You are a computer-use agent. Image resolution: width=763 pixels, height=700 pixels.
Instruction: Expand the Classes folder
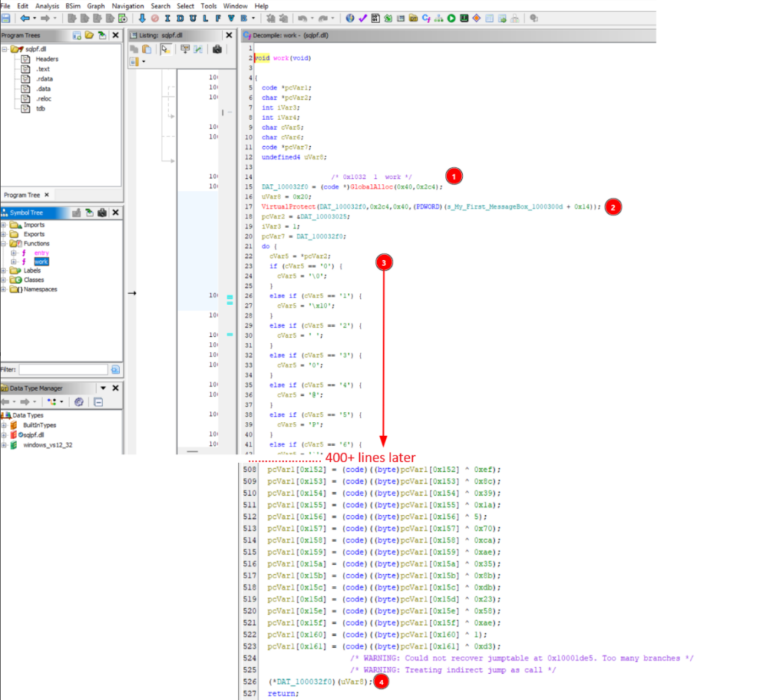coord(4,280)
